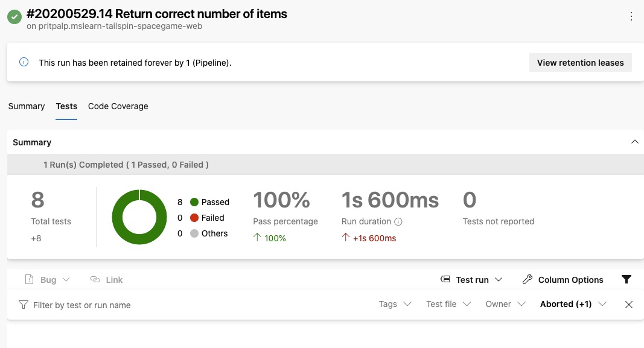Toggle the solid filter funnel icon
This screenshot has width=644, height=348.
[626, 279]
